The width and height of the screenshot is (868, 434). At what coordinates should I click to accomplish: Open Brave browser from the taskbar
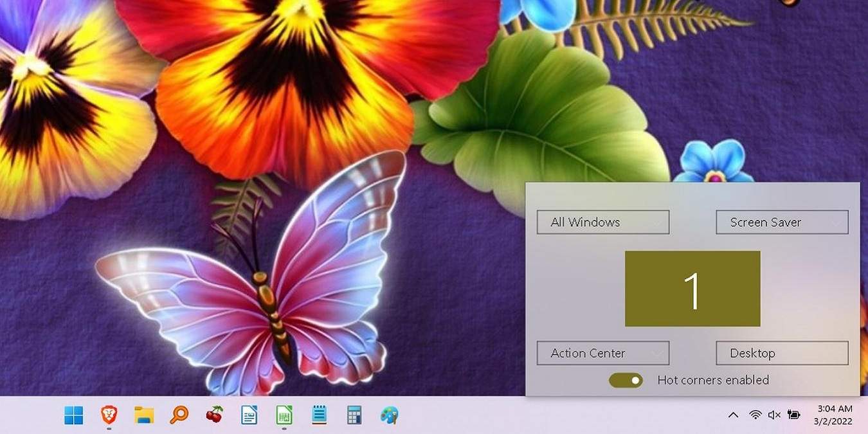108,416
